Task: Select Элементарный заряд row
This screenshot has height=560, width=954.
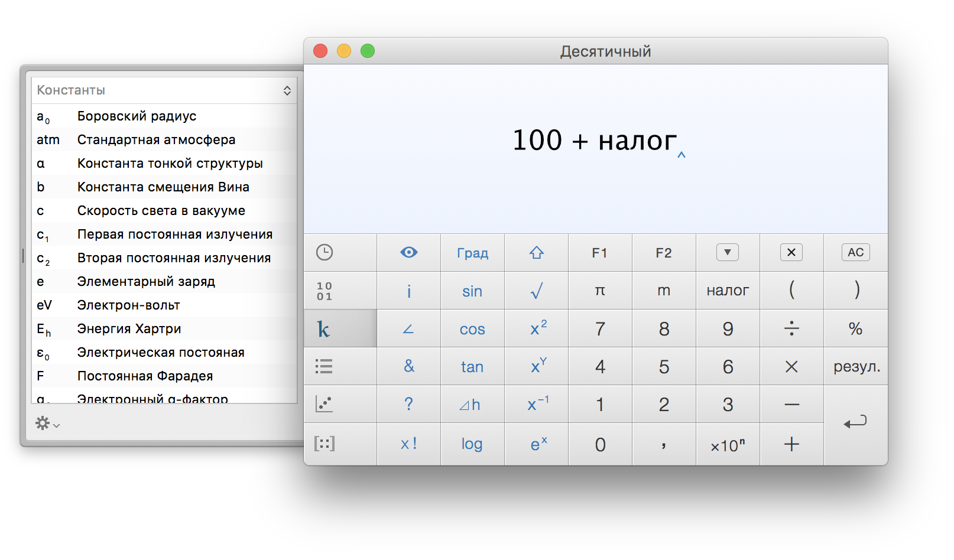Action: coord(164,282)
